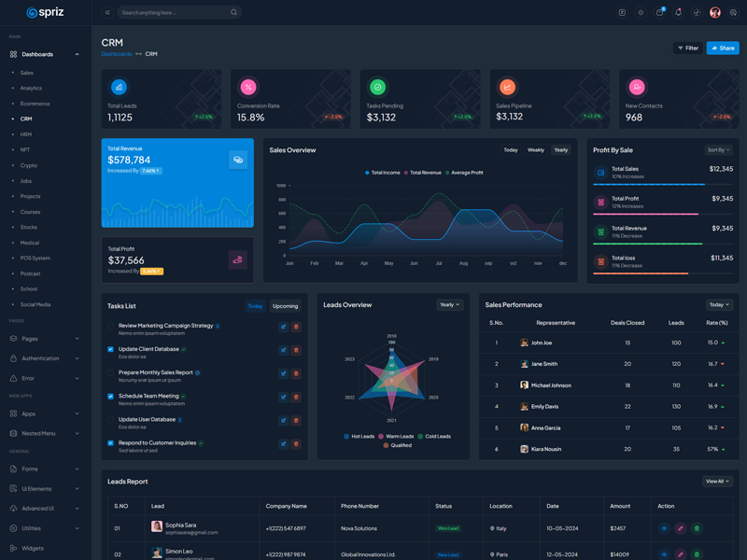This screenshot has height=560, width=747.
Task: Open the settings gear icon in header
Action: tap(733, 12)
